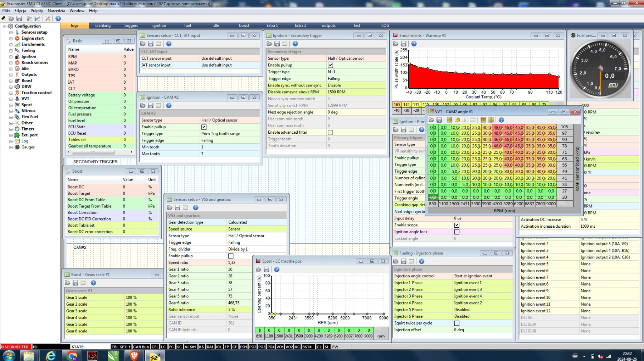Open the Narzędzia menu

pyautogui.click(x=56, y=11)
